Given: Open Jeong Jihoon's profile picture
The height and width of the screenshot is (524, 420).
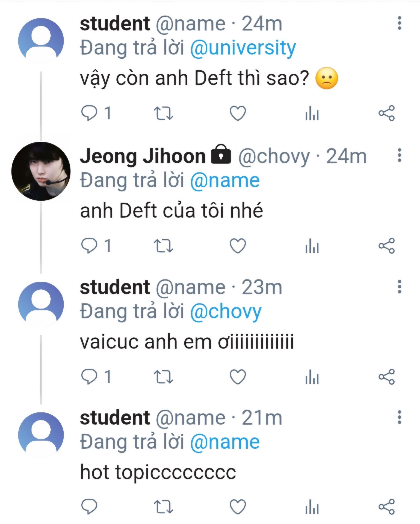Looking at the screenshot, I should coord(41,171).
